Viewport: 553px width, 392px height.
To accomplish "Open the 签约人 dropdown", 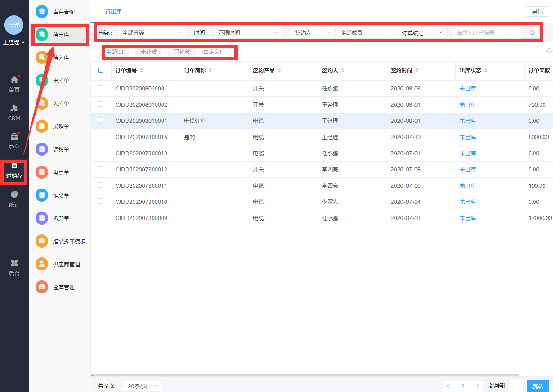I will point(313,33).
